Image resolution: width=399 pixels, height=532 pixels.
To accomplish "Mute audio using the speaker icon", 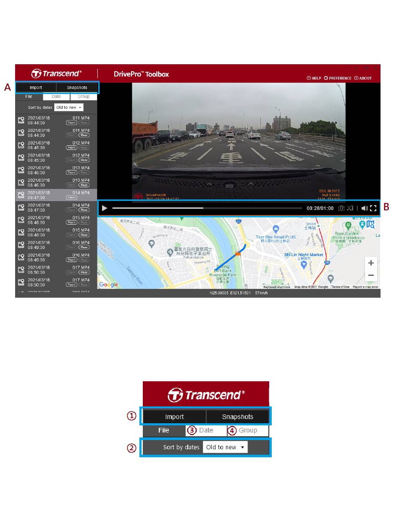I will coord(364,208).
